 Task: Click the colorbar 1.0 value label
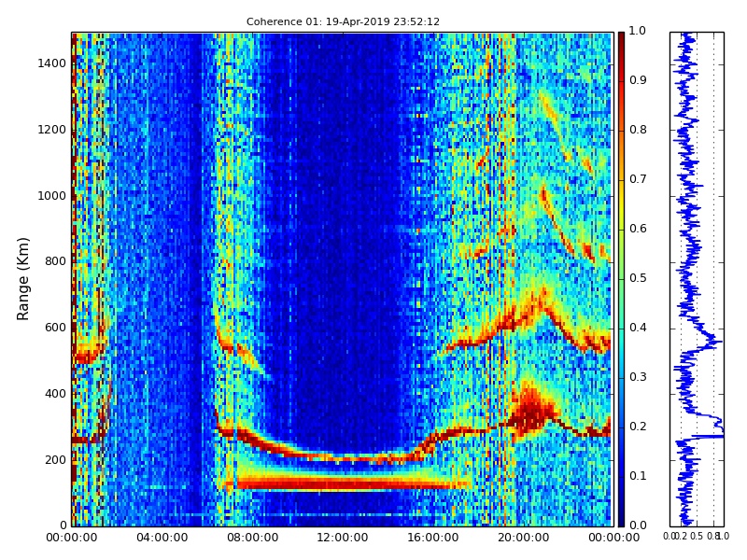tap(638, 31)
